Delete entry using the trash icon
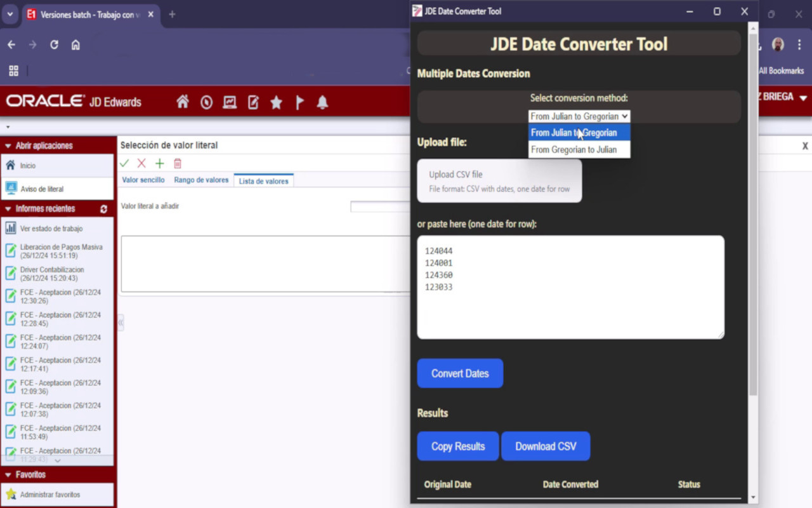Viewport: 812px width, 508px height. coord(177,163)
